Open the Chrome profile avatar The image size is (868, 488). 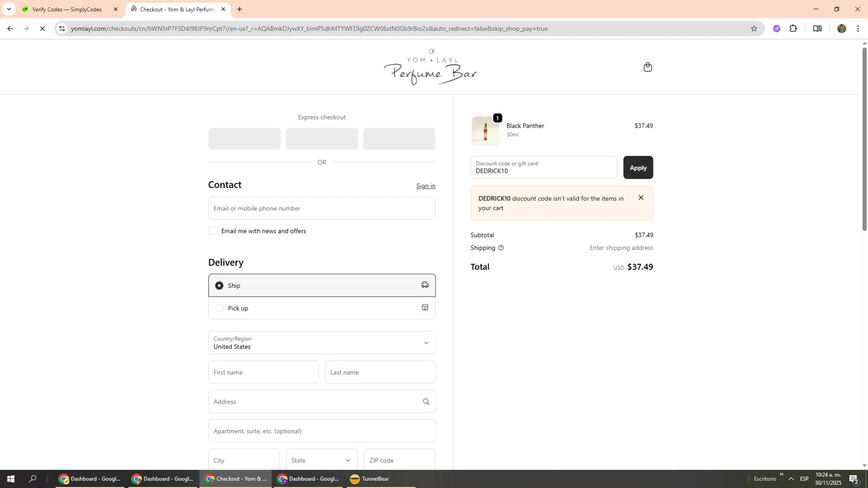pos(841,28)
